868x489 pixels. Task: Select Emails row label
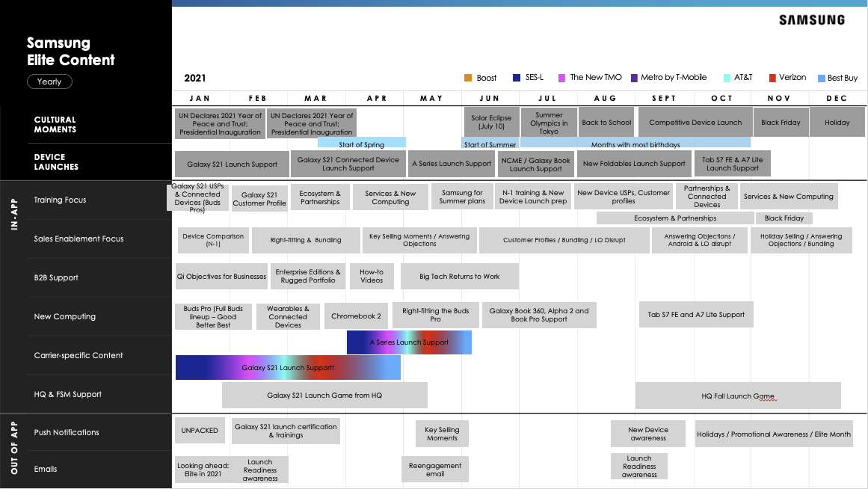pos(46,469)
